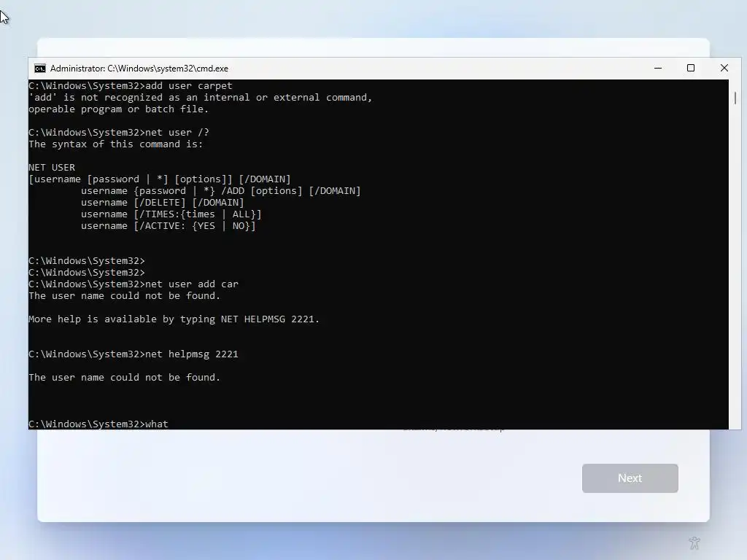Click the 'Administrator: C:\Windows\system32\cmd.exe' title text
Viewport: 747px width, 560px height.
click(x=139, y=69)
